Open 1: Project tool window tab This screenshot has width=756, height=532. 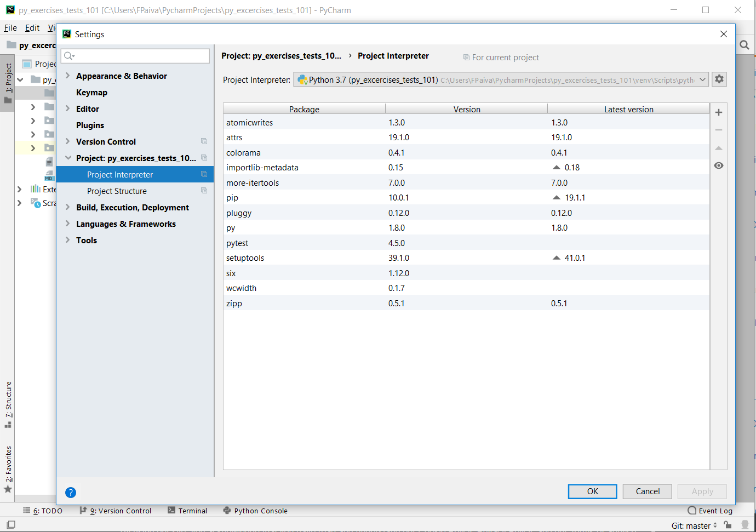coord(8,83)
